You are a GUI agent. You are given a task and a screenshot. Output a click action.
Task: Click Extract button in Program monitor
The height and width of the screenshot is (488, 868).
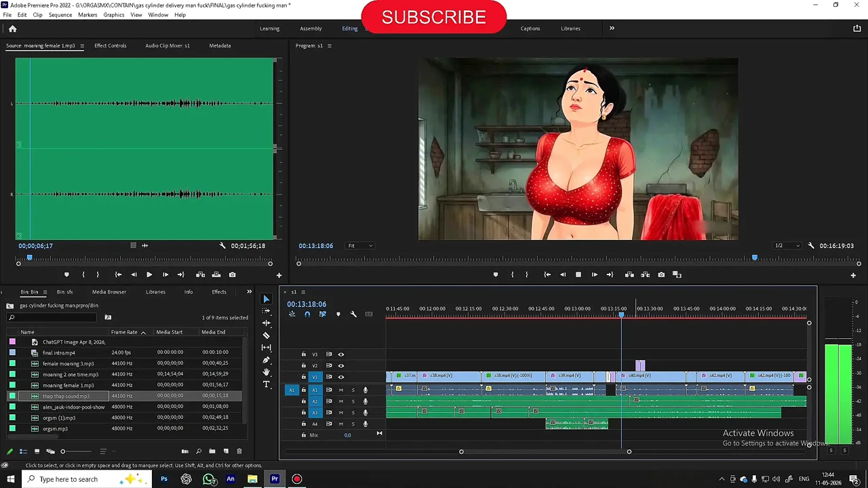(x=645, y=274)
